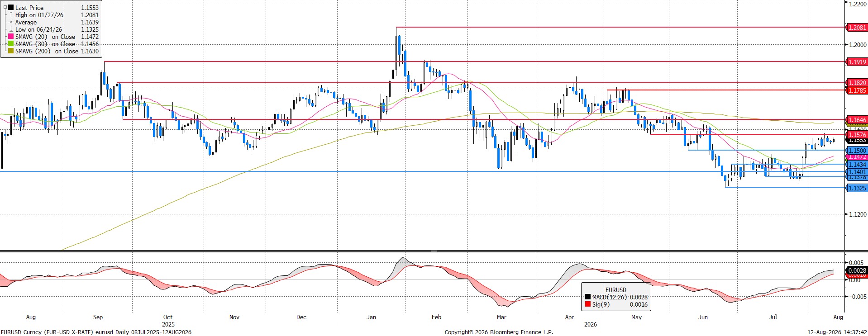Click the Sig(9) legend label

[601, 304]
